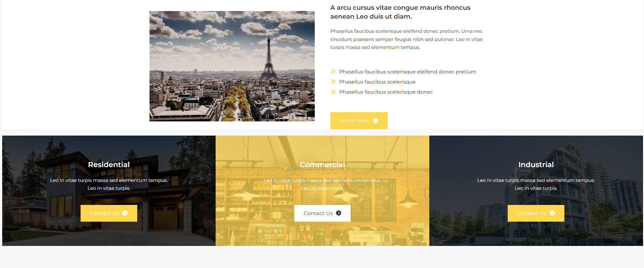644x268 pixels.
Task: Click the Eiffel Tower cityscape image
Action: [x=232, y=66]
